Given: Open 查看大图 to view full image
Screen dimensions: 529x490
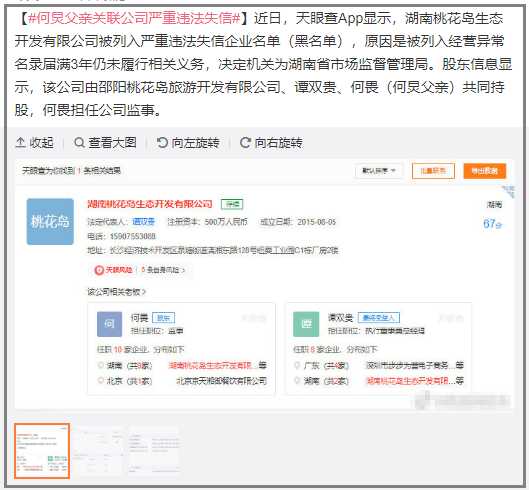Looking at the screenshot, I should point(105,143).
